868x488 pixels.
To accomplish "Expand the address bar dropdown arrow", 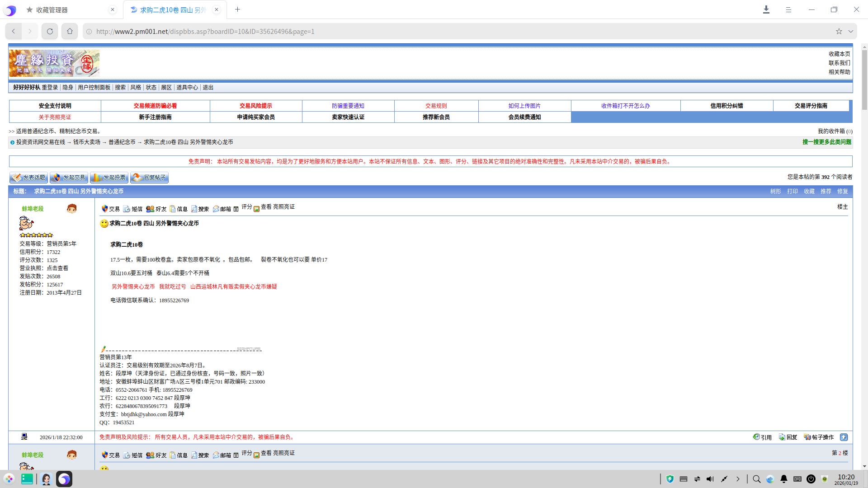I will (x=851, y=32).
